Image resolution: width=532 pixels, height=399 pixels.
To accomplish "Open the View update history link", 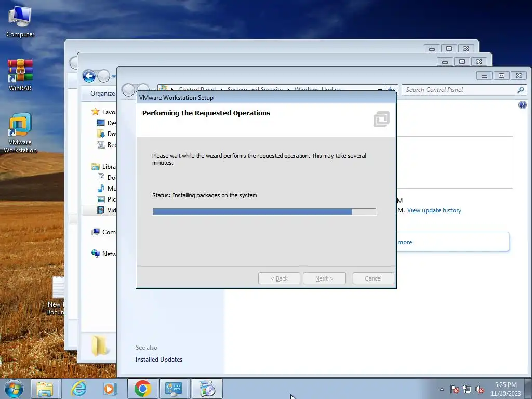I will click(434, 210).
